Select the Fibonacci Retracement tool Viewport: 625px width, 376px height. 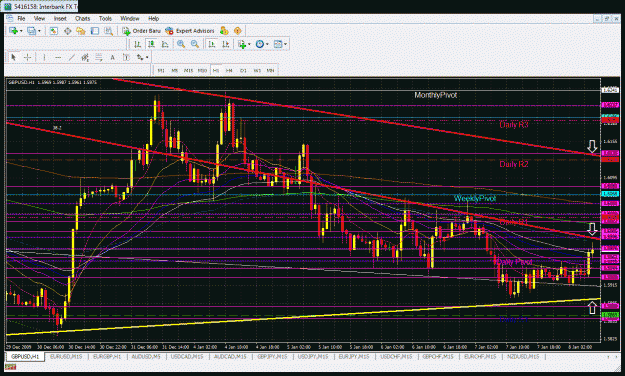98,58
